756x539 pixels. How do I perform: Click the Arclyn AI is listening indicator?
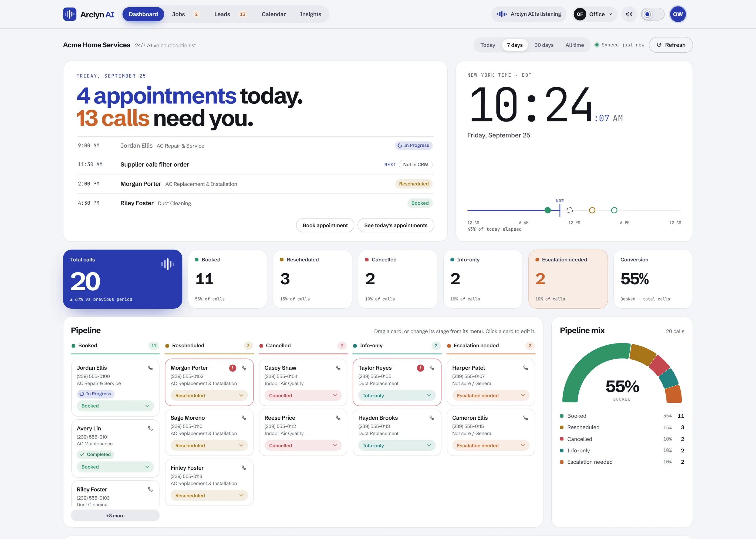(529, 14)
